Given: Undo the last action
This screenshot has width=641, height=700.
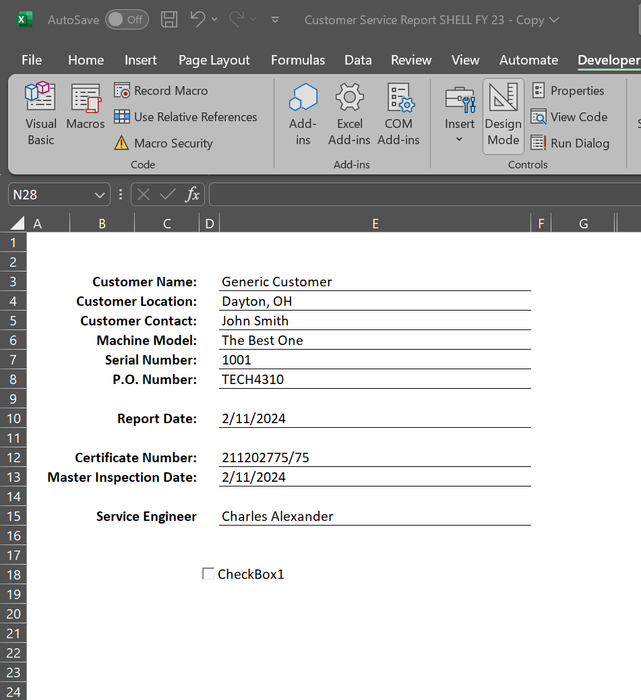Looking at the screenshot, I should [x=197, y=19].
